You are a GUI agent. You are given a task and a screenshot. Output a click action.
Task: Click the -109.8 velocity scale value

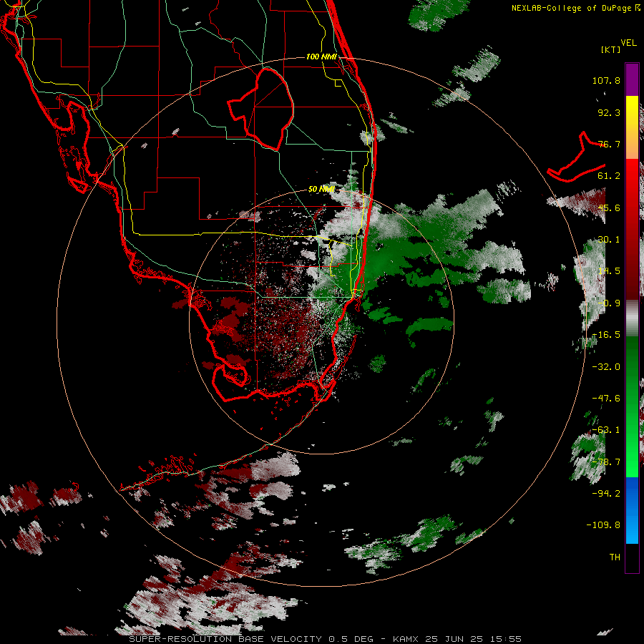click(x=604, y=525)
